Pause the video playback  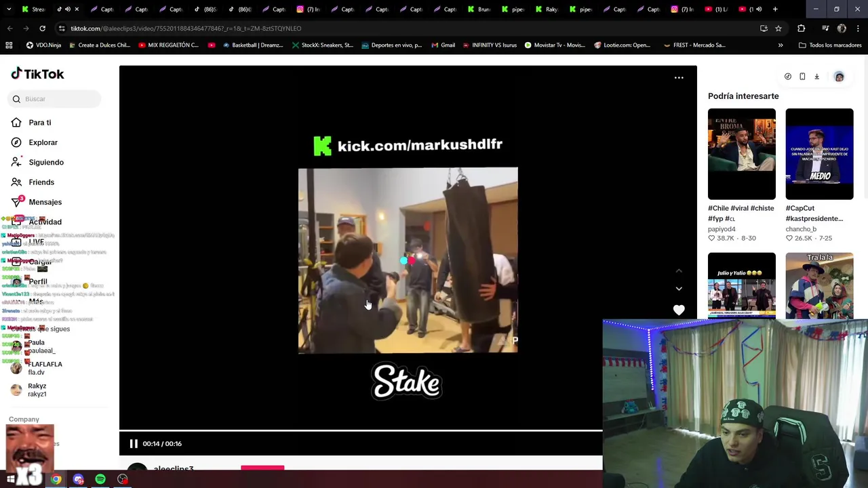(134, 443)
